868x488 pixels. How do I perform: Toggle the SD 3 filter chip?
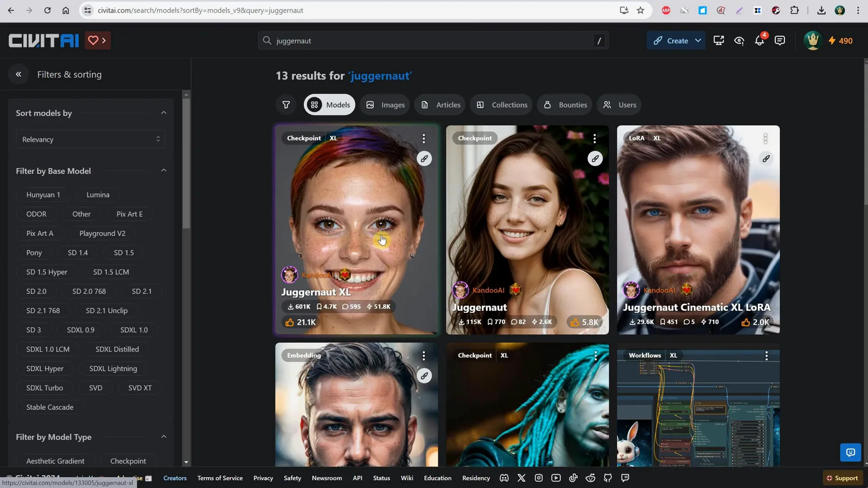pyautogui.click(x=34, y=330)
